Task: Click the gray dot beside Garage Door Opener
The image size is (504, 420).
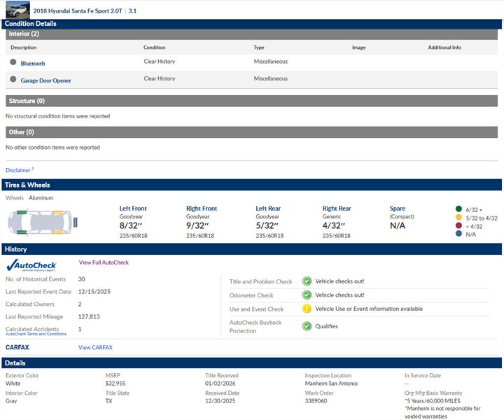Action: (13, 80)
